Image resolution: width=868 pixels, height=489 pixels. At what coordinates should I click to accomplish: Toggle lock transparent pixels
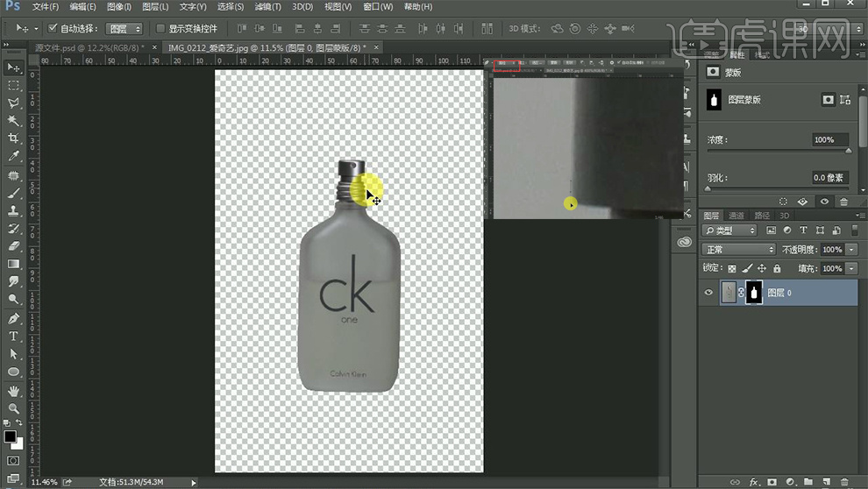pyautogui.click(x=732, y=268)
